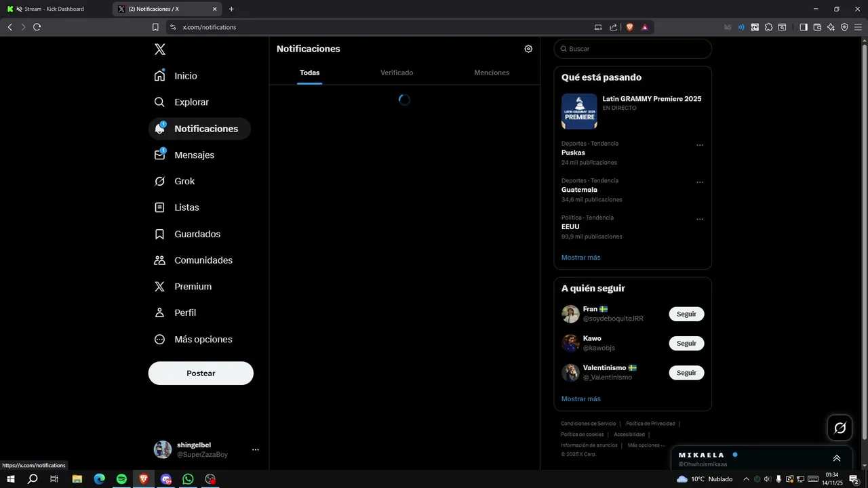Open the Accesibilidad footer link
The image size is (868, 488).
pyautogui.click(x=629, y=434)
